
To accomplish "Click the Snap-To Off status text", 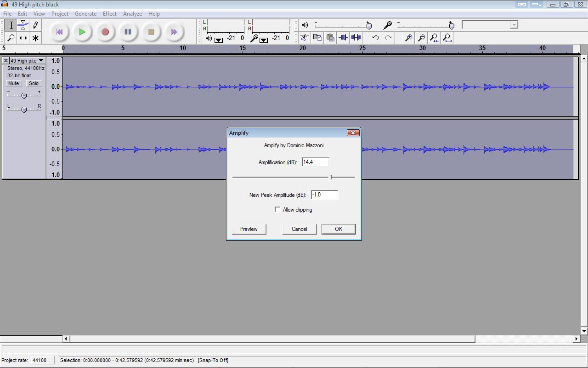I will click(213, 360).
